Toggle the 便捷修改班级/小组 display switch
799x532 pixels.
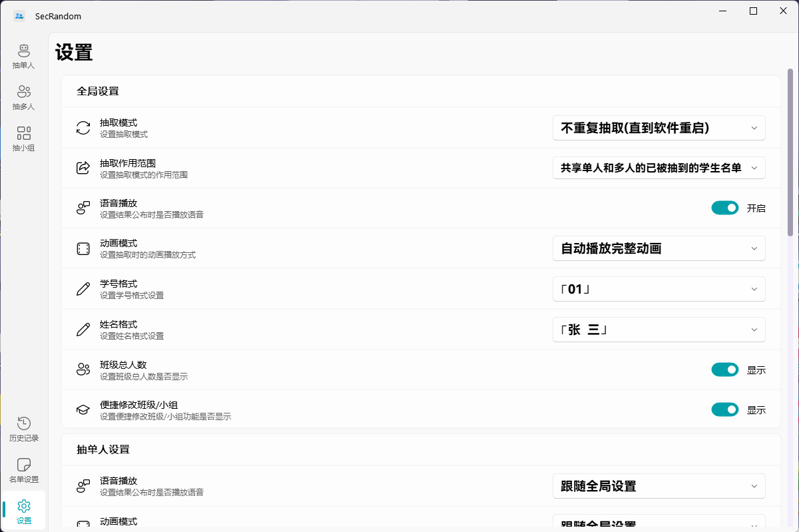(725, 409)
